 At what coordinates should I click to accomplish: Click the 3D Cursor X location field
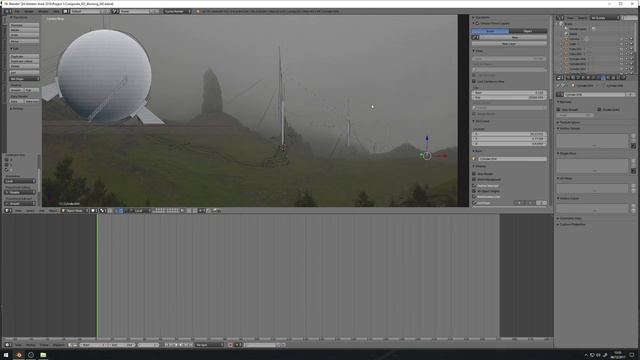pos(509,134)
